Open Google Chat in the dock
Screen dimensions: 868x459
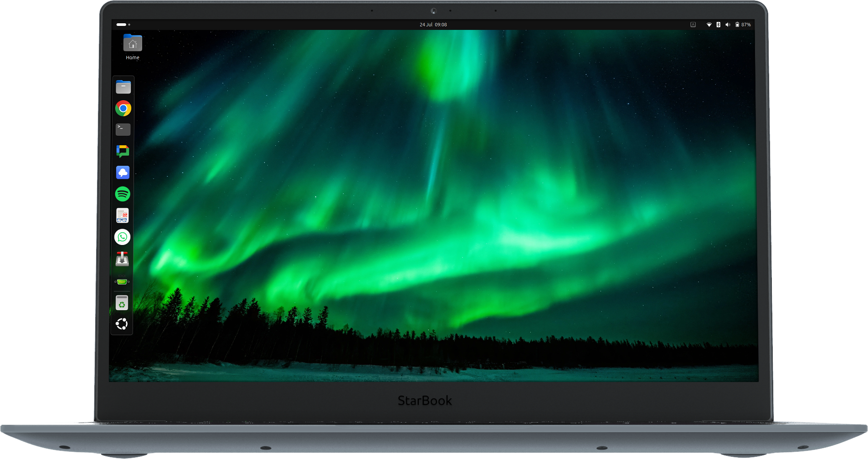pyautogui.click(x=123, y=151)
